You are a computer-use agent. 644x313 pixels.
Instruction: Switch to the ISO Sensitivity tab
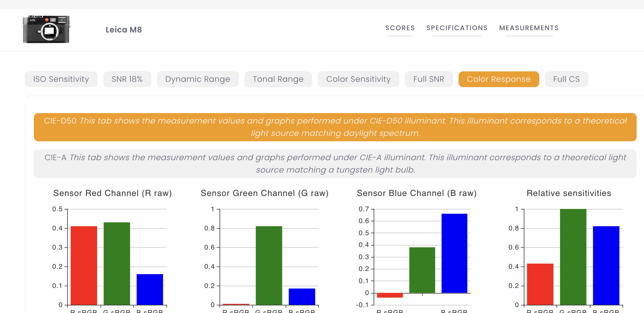[61, 79]
